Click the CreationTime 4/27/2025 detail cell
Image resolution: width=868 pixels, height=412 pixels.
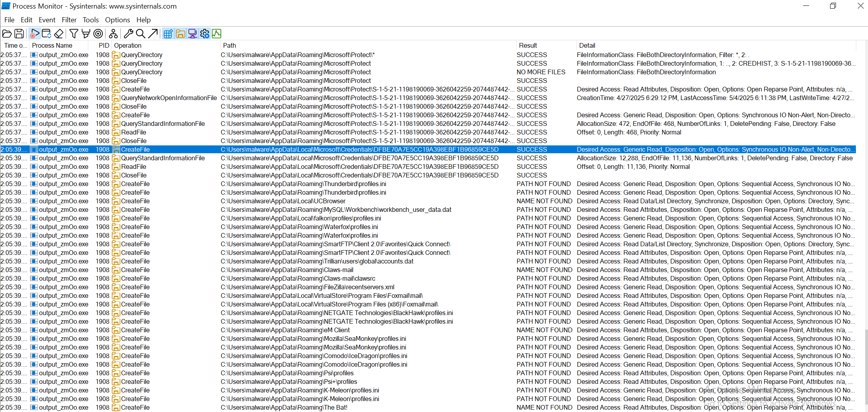pyautogui.click(x=716, y=98)
